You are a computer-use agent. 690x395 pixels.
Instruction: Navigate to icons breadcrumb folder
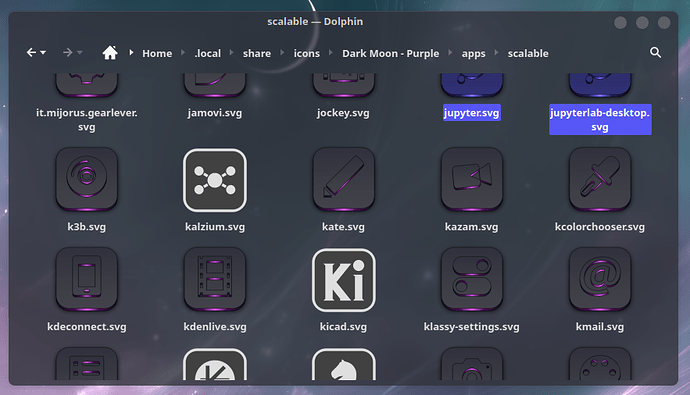[x=307, y=53]
